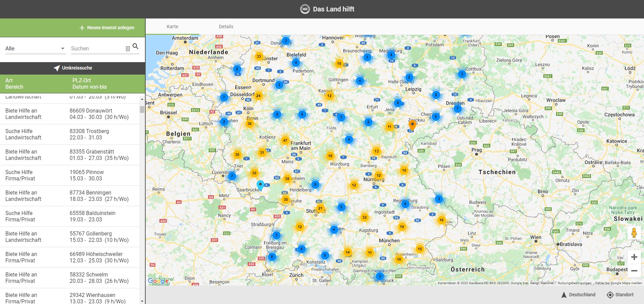Click the list scrollbar down arrow
Viewport: 644px width, 304px height.
click(142, 301)
